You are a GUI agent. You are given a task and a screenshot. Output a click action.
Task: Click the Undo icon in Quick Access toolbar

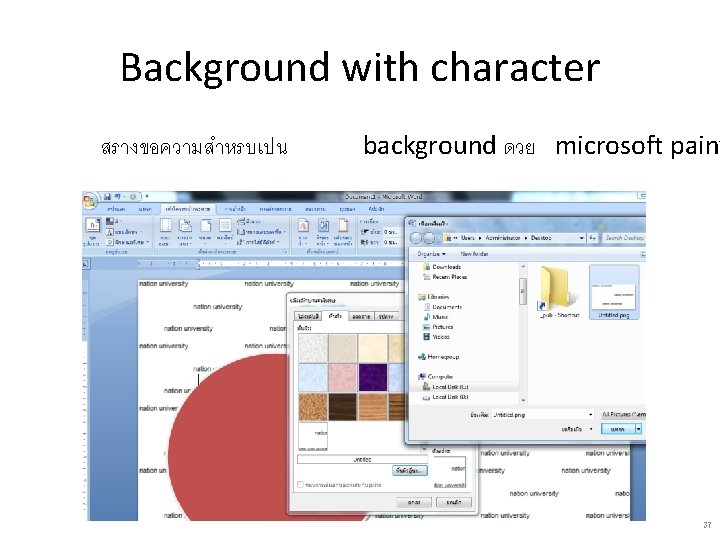coord(118,197)
